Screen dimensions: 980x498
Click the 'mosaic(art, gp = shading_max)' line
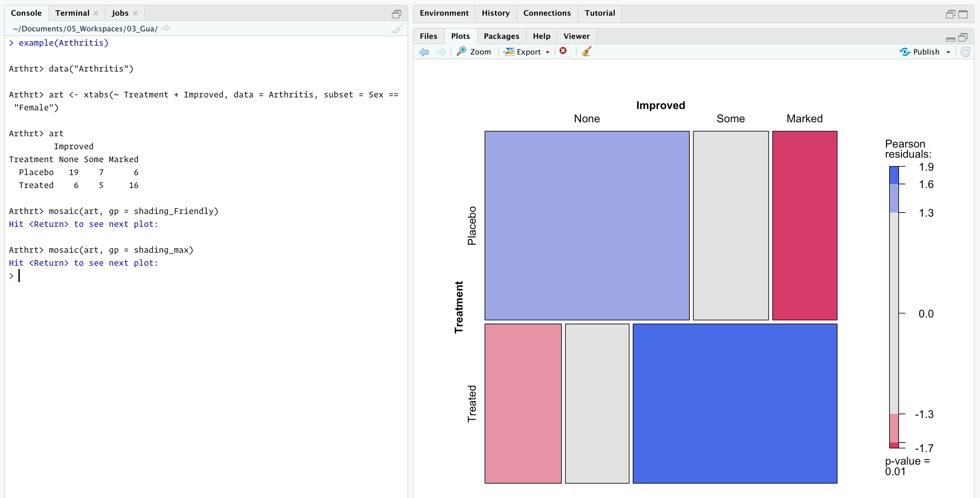pyautogui.click(x=121, y=250)
